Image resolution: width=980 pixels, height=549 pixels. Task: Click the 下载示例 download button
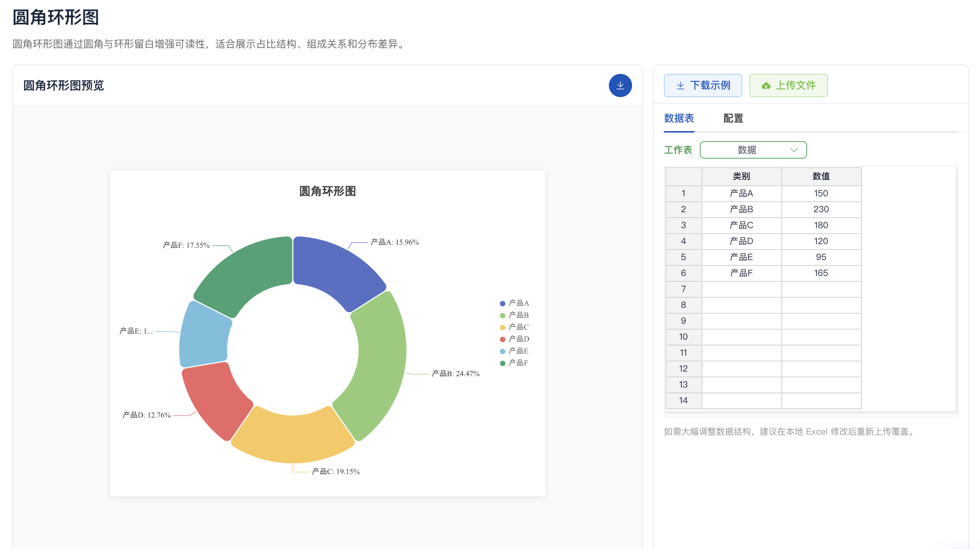point(703,85)
